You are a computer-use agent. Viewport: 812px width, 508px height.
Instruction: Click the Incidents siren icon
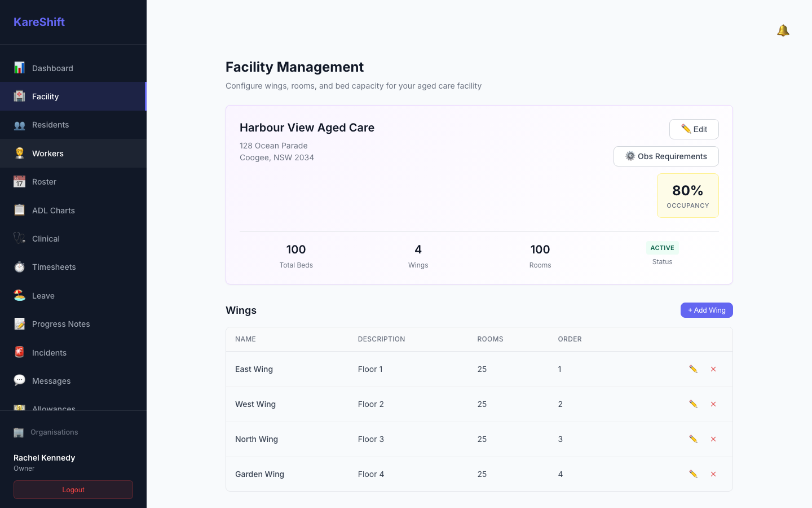click(19, 352)
